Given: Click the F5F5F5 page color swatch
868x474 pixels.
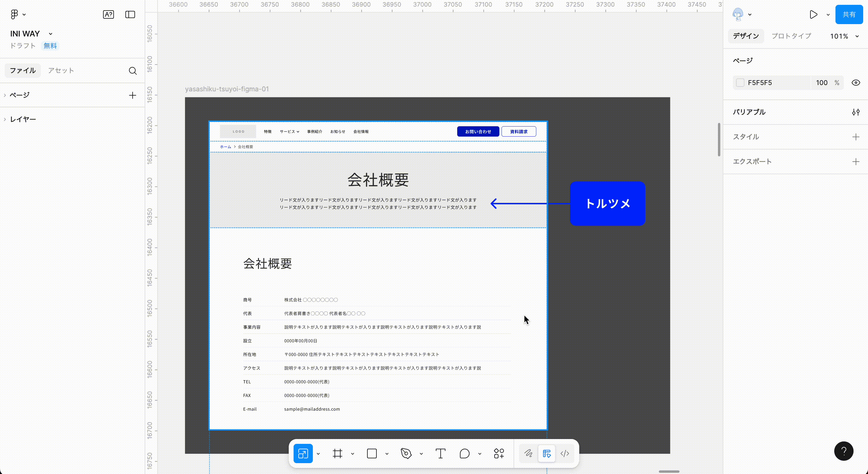Looking at the screenshot, I should point(740,83).
